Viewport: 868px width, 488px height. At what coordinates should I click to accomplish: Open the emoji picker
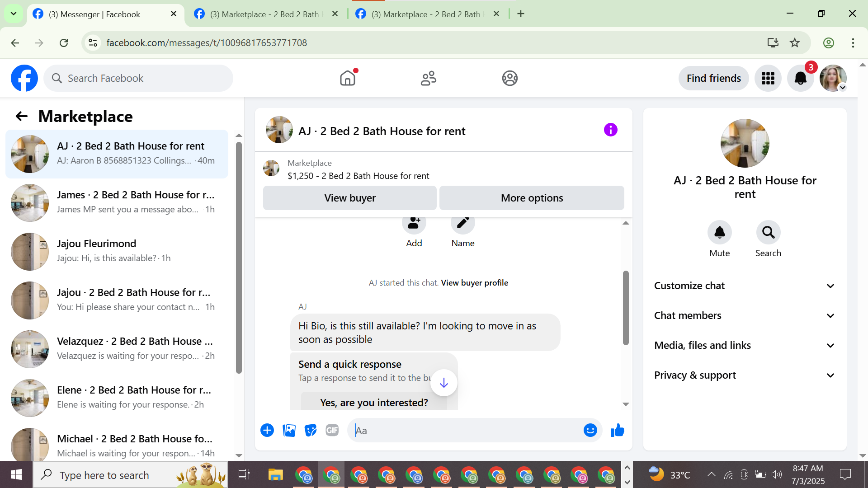[590, 431]
